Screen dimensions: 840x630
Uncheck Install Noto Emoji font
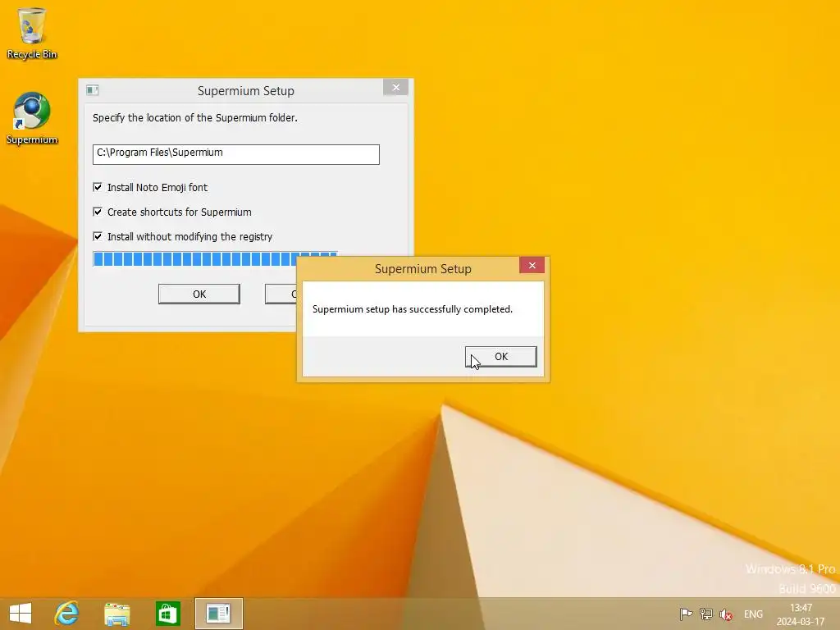pyautogui.click(x=98, y=187)
